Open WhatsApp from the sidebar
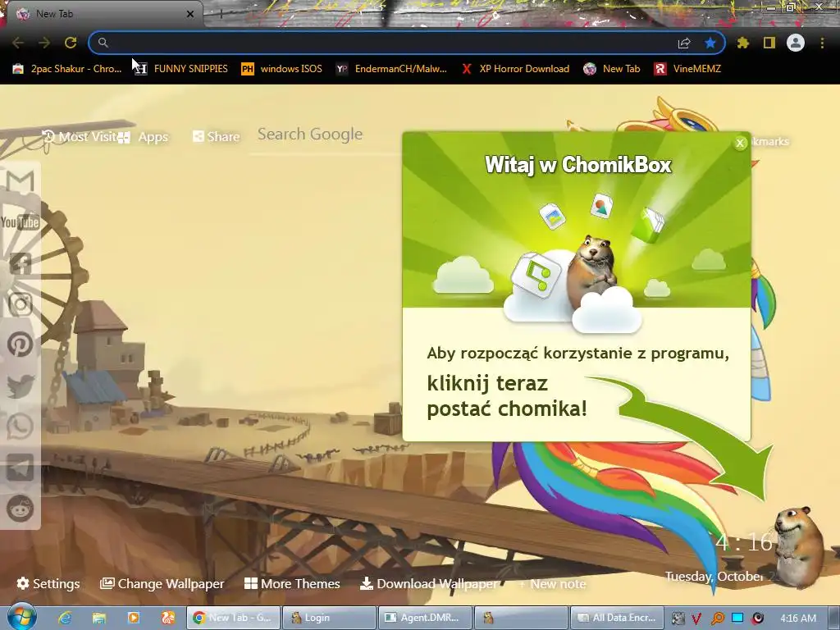The image size is (840, 630). (x=21, y=427)
